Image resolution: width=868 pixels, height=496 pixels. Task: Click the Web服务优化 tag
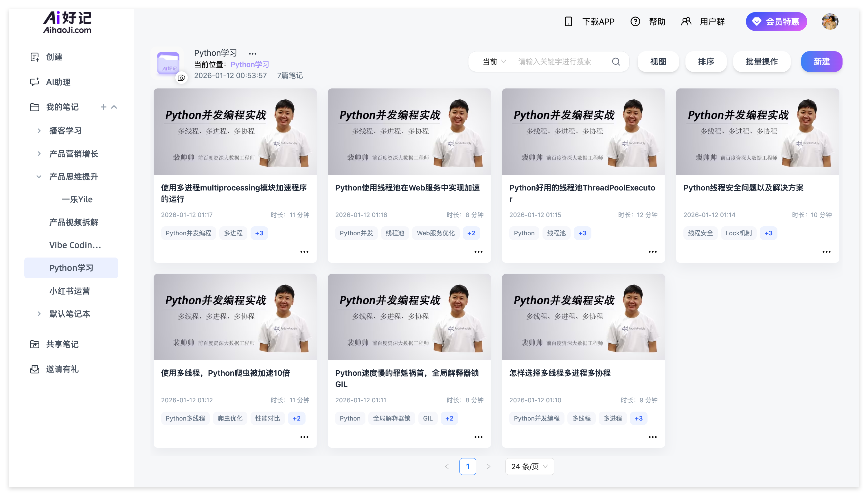point(435,233)
